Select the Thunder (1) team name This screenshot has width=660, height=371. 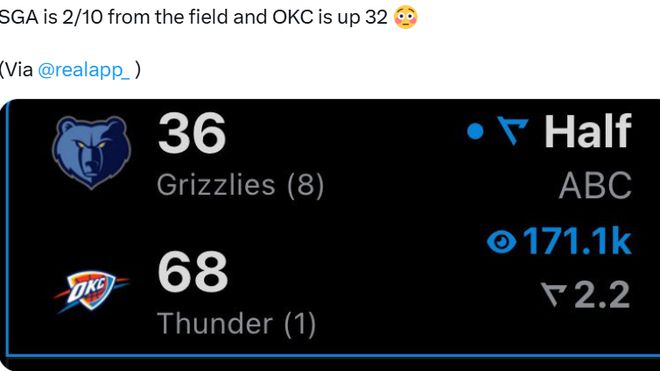(x=237, y=323)
